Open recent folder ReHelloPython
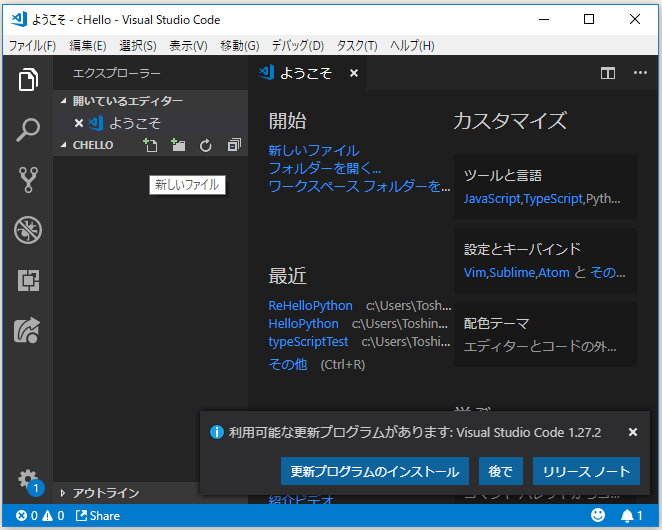662x530 pixels. tap(310, 305)
